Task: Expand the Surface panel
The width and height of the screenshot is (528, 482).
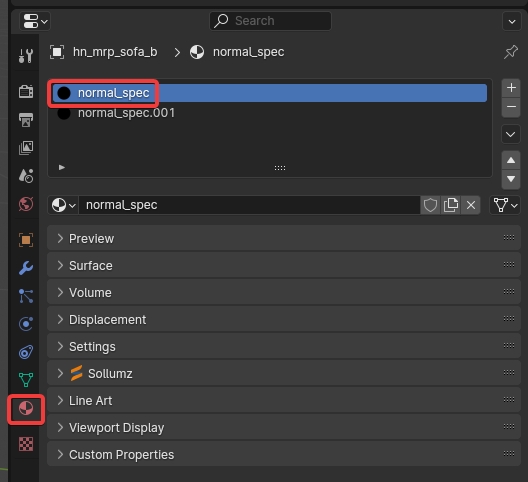Action: (x=284, y=265)
